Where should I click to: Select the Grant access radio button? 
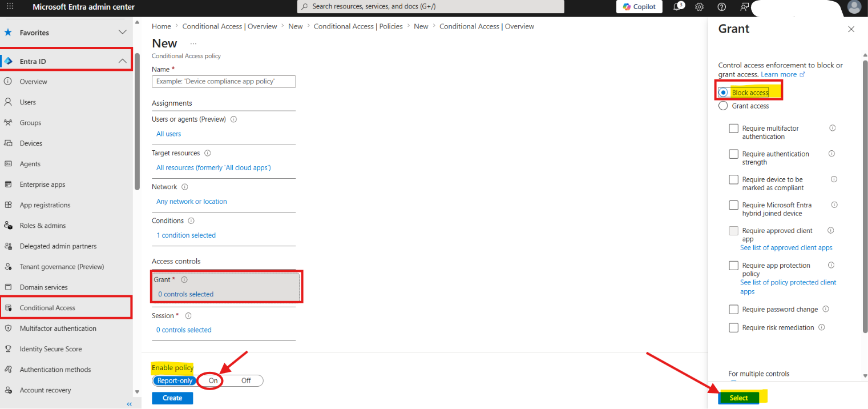(723, 106)
